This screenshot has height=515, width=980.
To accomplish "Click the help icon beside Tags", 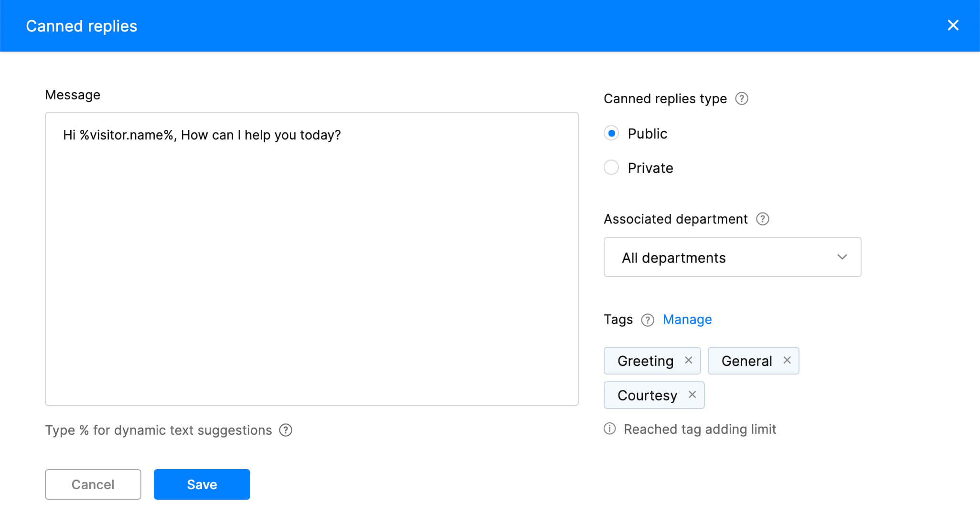I will (x=647, y=320).
